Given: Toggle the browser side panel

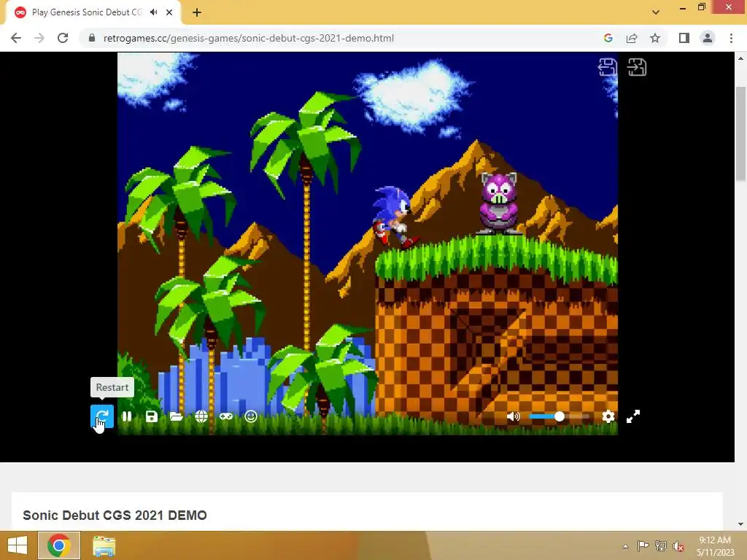Looking at the screenshot, I should (x=684, y=38).
